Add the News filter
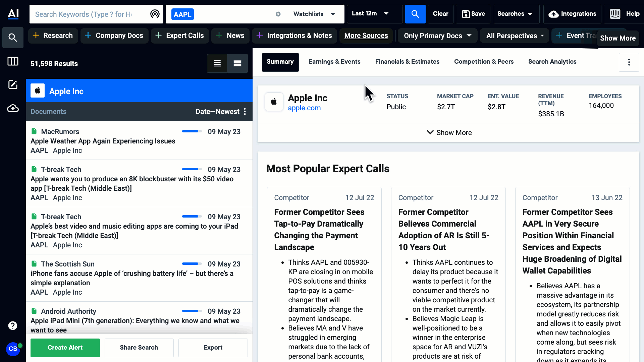This screenshot has width=644, height=362. click(230, 36)
